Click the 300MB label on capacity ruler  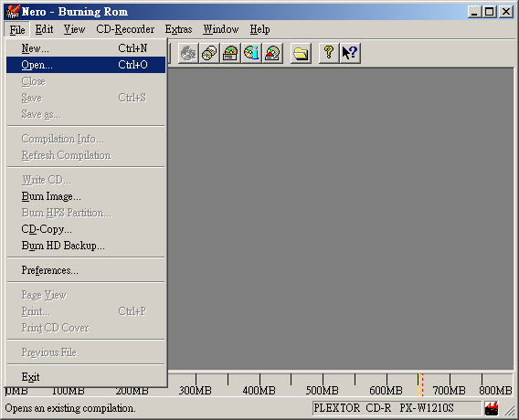point(196,391)
